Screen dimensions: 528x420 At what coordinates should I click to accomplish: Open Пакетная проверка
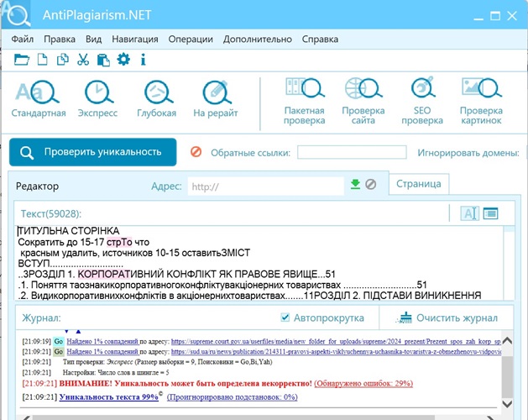305,101
